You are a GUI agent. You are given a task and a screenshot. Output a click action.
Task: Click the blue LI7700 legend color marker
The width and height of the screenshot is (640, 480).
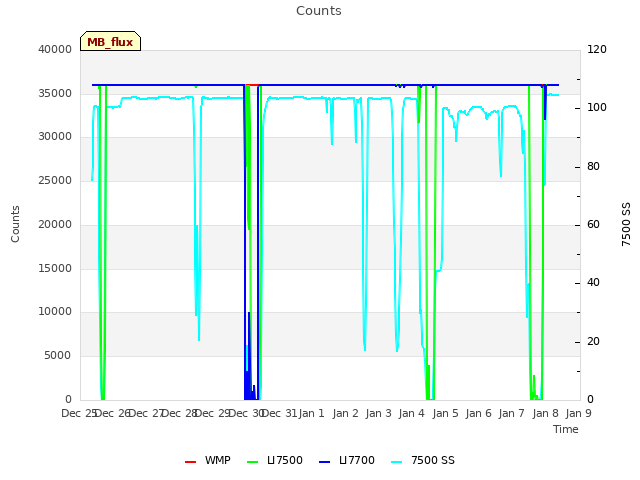[x=324, y=462]
